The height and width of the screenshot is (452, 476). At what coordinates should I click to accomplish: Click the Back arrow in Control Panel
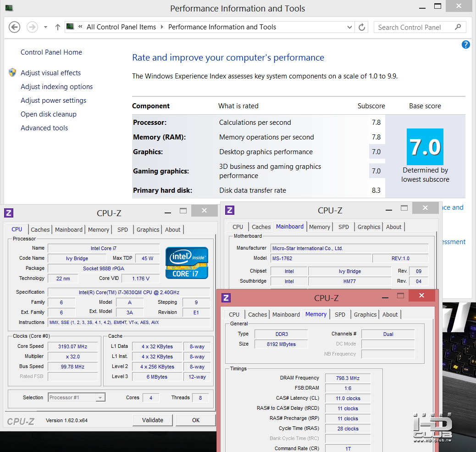point(14,27)
